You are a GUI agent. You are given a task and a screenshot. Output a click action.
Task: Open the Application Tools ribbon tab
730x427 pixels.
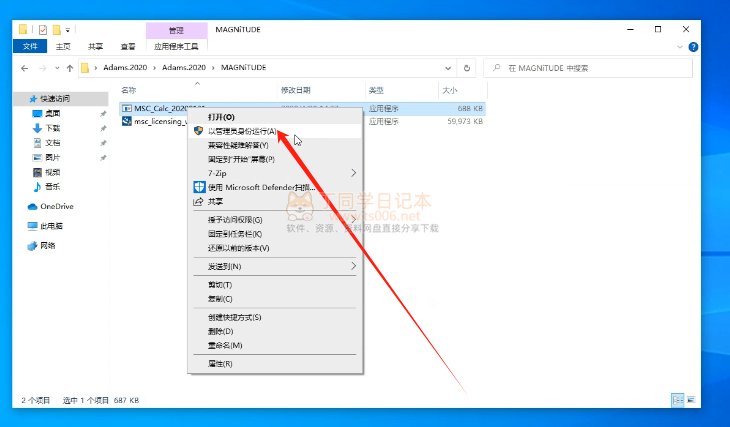point(176,46)
